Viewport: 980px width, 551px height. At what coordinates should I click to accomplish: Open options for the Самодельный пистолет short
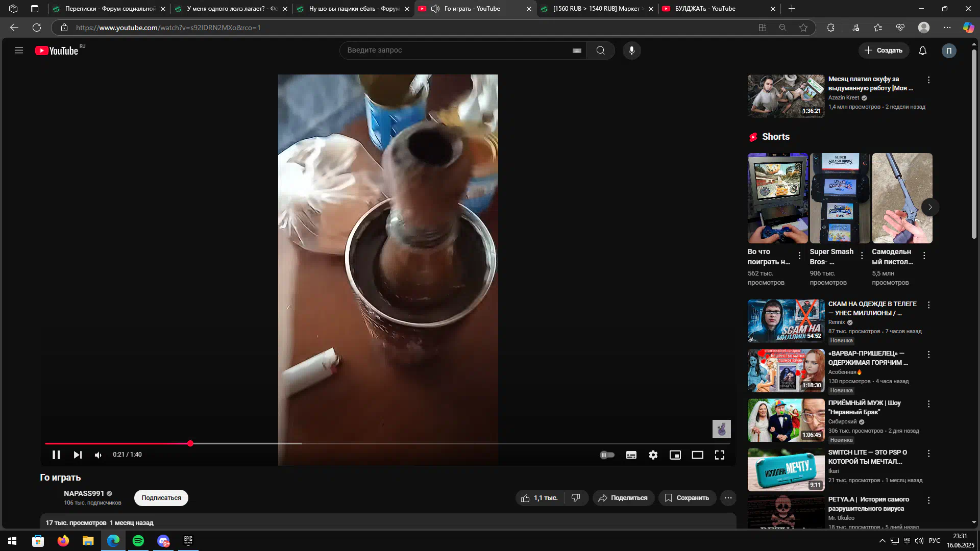tap(924, 256)
